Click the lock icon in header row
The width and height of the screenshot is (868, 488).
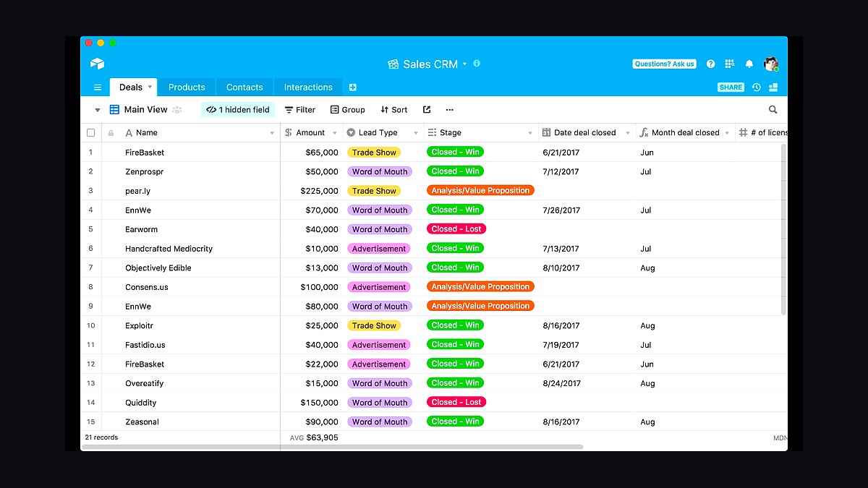111,133
